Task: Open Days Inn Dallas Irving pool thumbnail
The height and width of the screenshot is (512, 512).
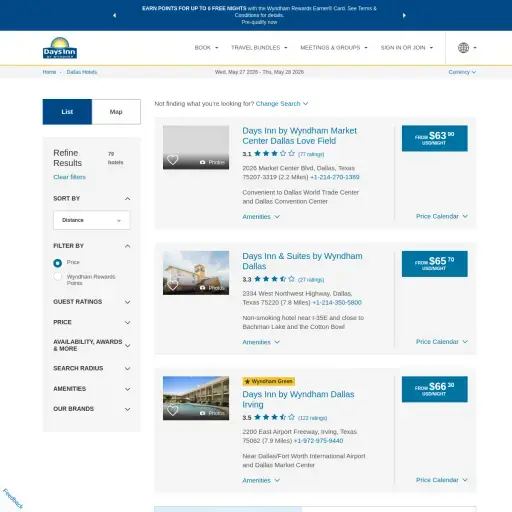Action: (x=196, y=398)
